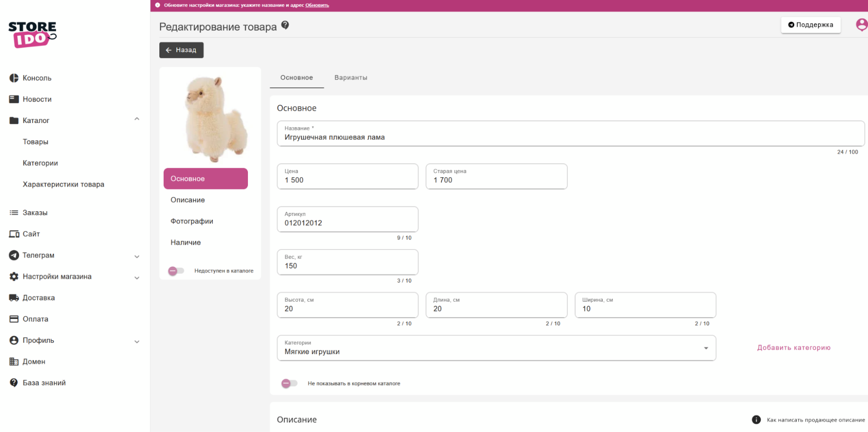Switch to the Варианты tab

(x=350, y=78)
